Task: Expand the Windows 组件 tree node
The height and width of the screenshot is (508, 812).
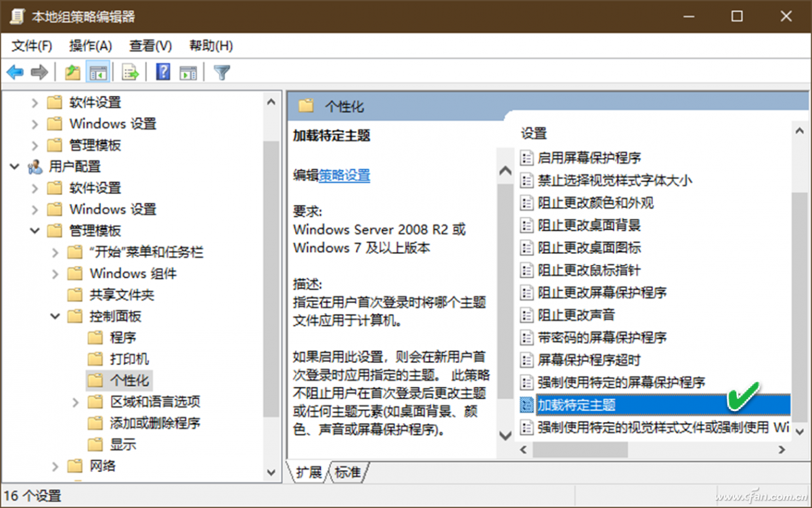Action: point(55,274)
